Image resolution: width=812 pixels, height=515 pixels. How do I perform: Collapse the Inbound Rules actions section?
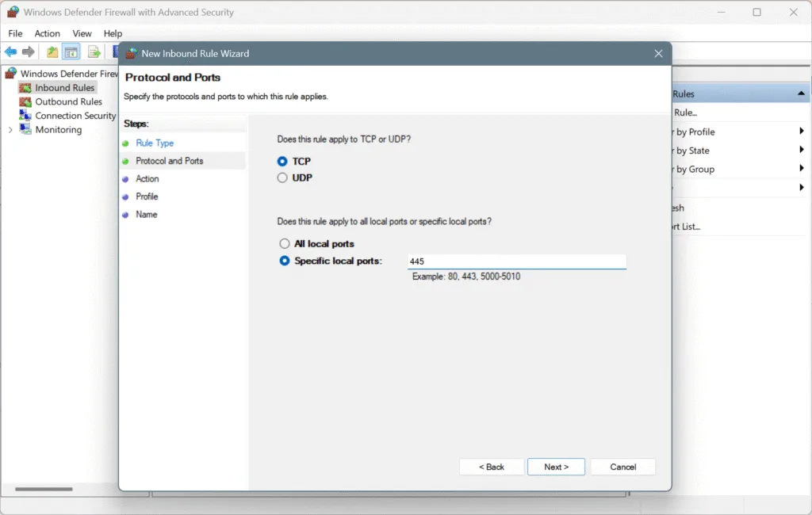tap(800, 93)
